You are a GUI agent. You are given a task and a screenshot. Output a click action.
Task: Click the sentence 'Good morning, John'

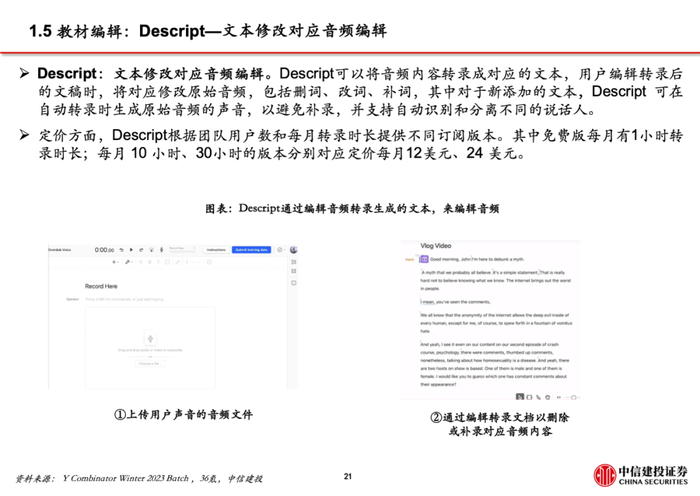[450, 259]
